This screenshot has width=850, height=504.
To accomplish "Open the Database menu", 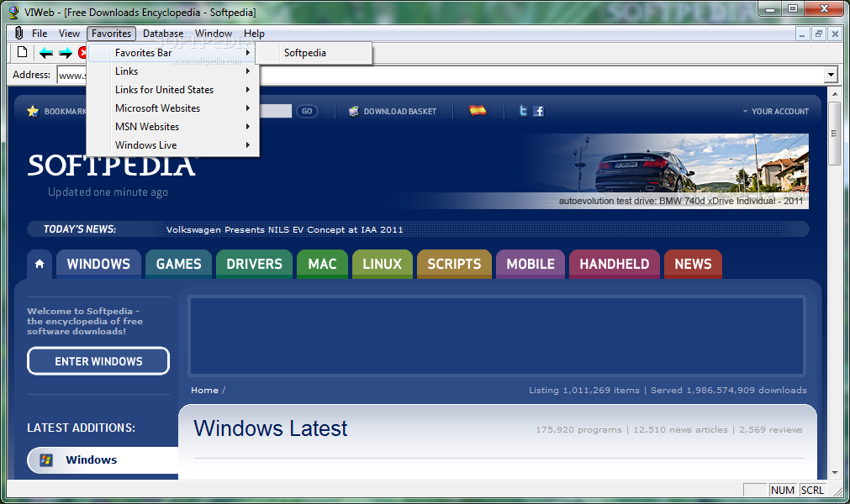I will (x=162, y=33).
